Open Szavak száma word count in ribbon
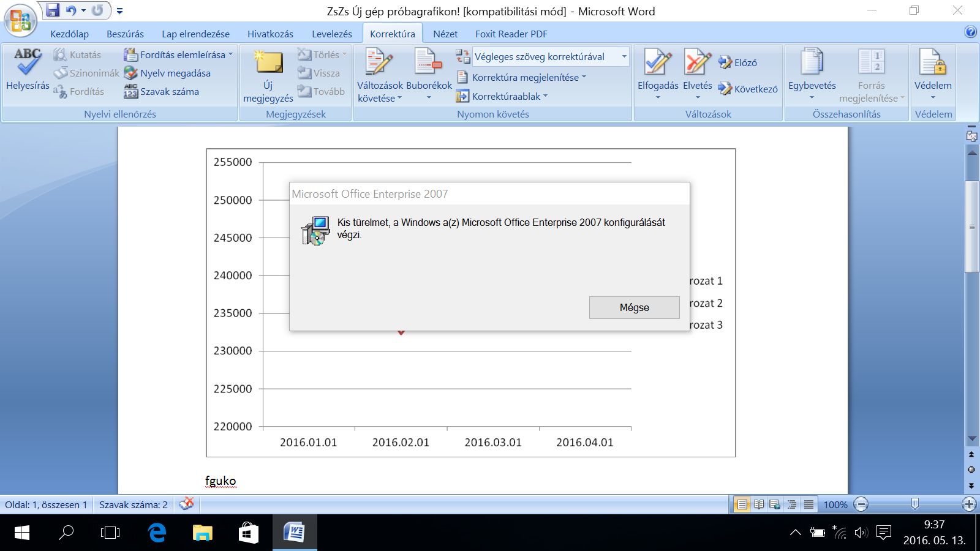This screenshot has height=551, width=980. click(x=162, y=91)
